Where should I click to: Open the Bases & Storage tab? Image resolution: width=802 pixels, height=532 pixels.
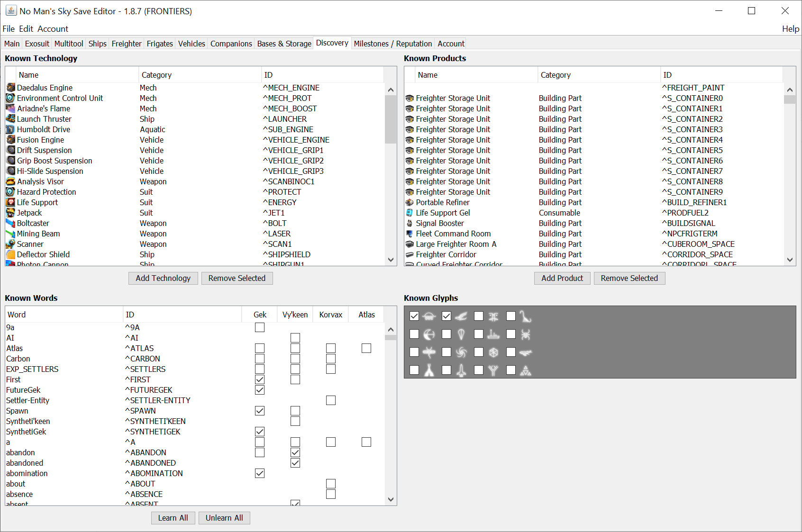click(284, 44)
